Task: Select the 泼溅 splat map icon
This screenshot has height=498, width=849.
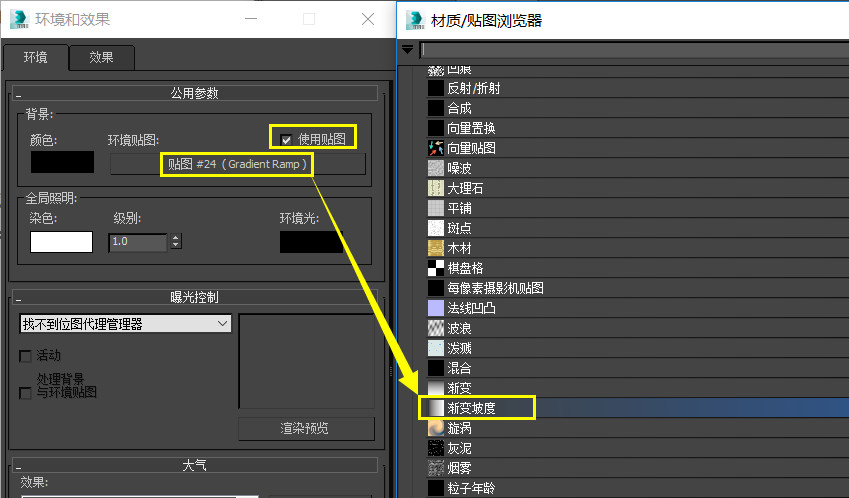Action: [x=436, y=348]
